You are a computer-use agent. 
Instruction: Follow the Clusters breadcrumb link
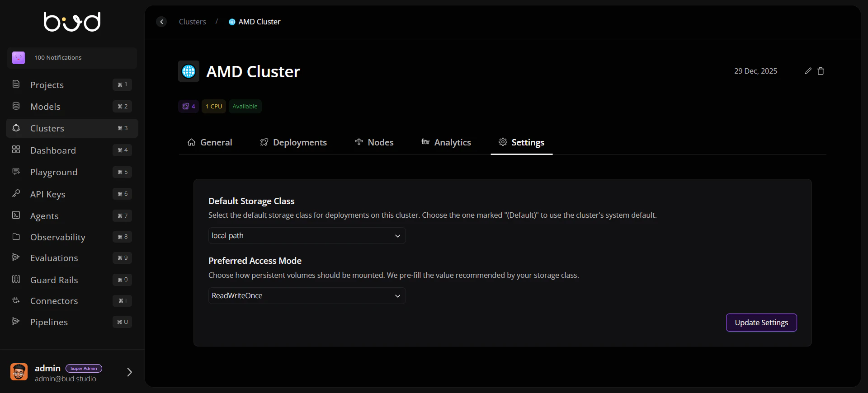tap(192, 22)
